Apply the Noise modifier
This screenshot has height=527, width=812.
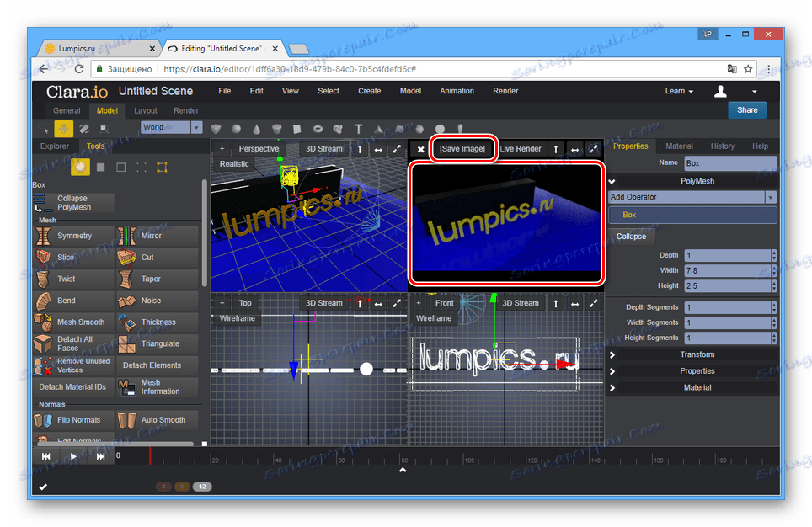tap(158, 301)
